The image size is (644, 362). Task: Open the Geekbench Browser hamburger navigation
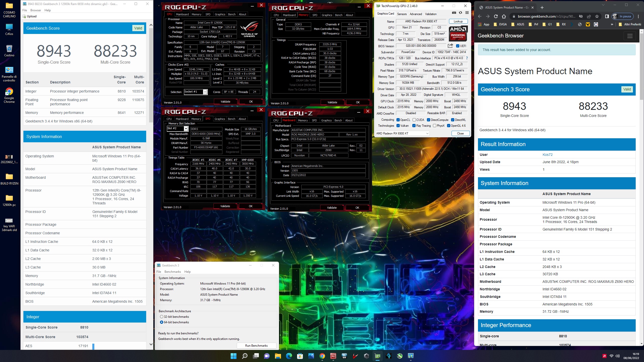click(630, 36)
